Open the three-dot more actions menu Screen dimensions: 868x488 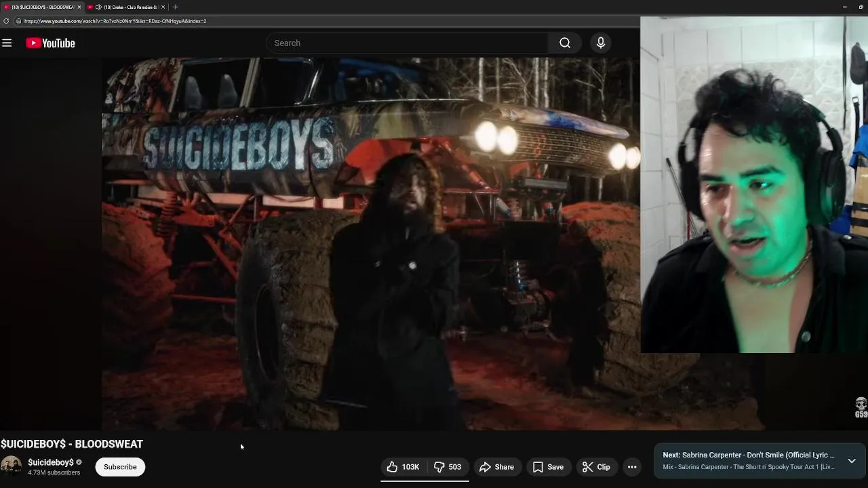point(632,467)
